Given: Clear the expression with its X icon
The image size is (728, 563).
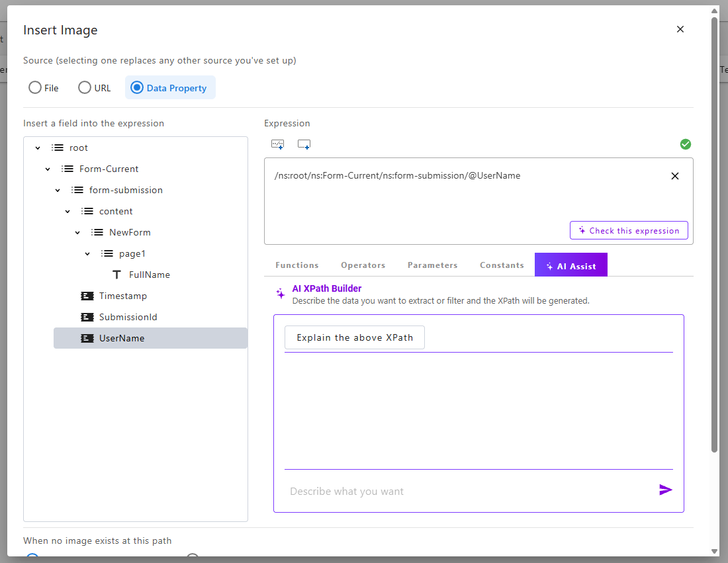Looking at the screenshot, I should (x=675, y=176).
